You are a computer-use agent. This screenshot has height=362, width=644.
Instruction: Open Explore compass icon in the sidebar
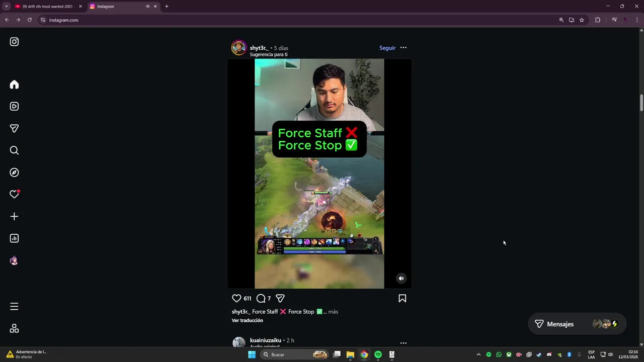14,172
